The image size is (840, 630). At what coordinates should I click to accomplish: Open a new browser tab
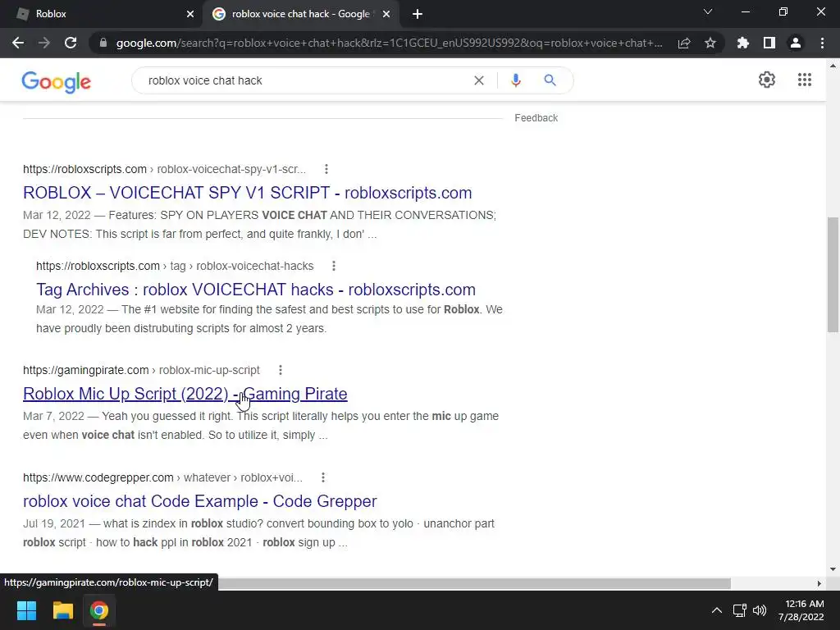[x=418, y=15]
